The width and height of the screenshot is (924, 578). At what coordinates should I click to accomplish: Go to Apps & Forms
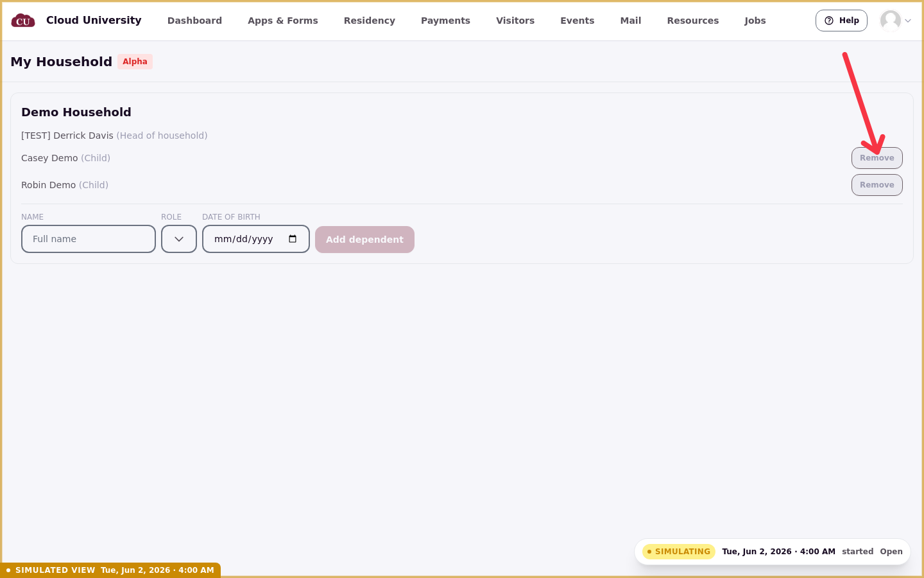pos(283,21)
